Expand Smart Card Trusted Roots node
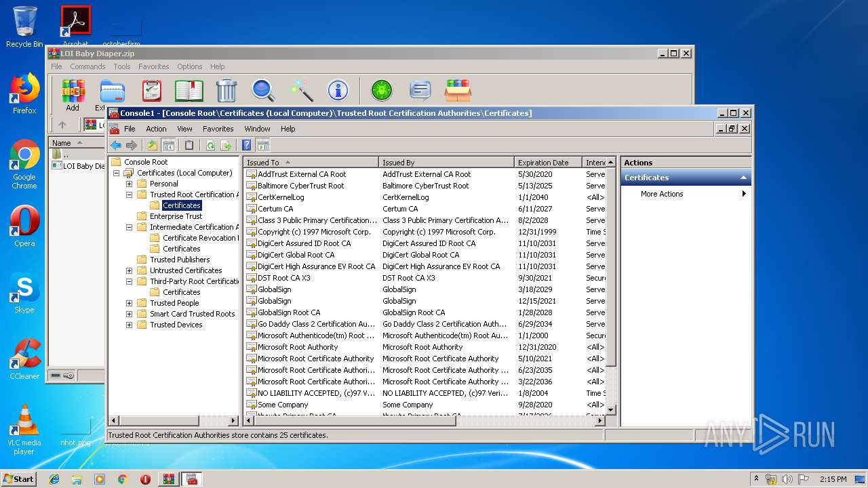 click(x=130, y=314)
